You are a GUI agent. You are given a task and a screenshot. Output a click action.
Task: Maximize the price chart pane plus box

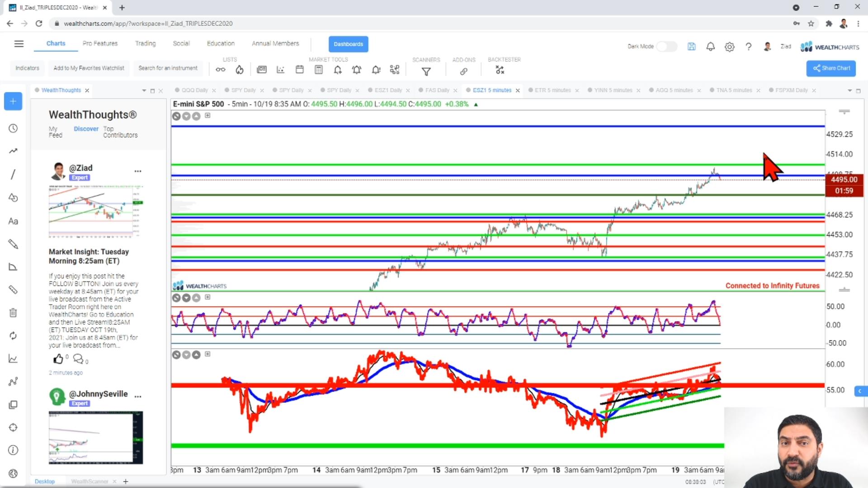(x=208, y=115)
